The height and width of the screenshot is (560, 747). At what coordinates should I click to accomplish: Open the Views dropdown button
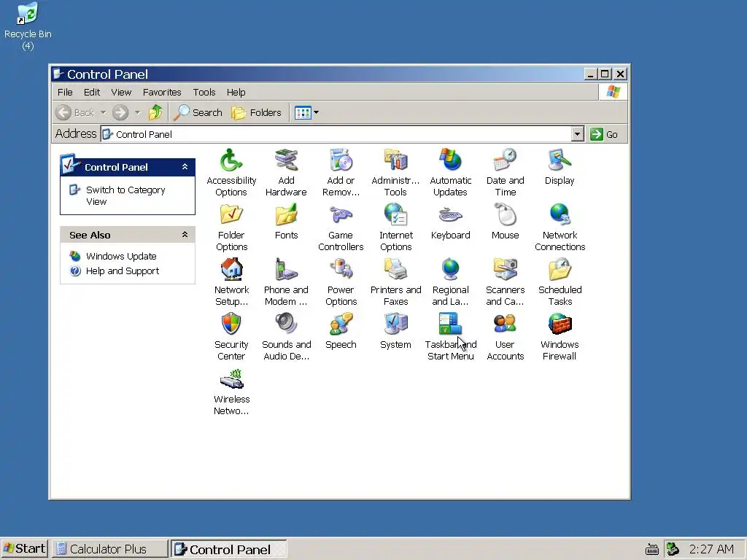[x=306, y=113]
